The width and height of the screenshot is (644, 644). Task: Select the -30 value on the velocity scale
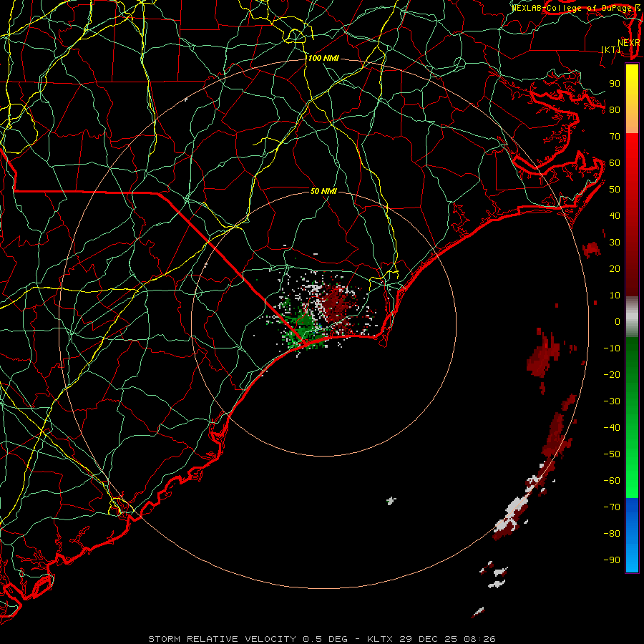point(612,401)
